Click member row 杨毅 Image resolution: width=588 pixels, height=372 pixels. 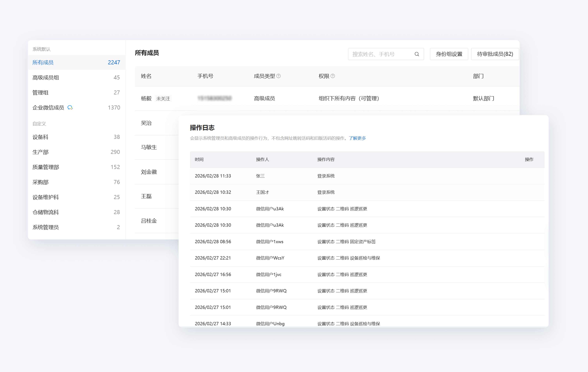pos(146,99)
